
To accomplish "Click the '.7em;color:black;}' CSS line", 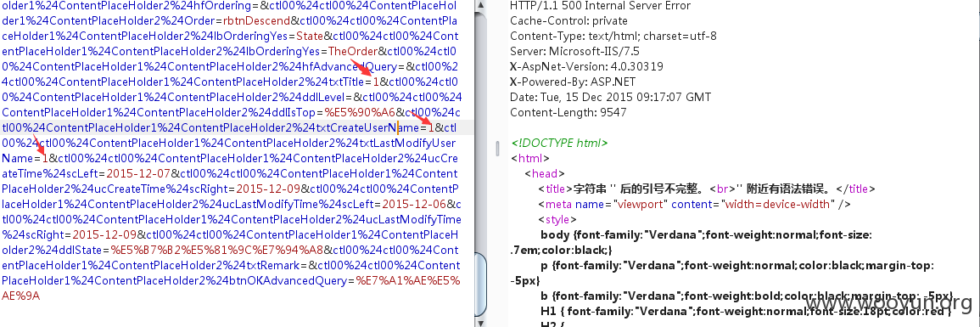I will click(561, 250).
